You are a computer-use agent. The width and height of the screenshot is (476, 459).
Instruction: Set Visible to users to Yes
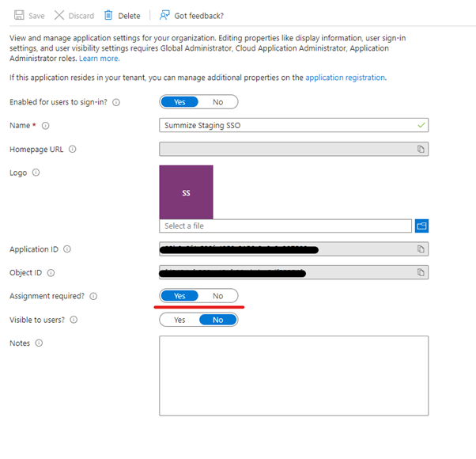[x=179, y=320]
